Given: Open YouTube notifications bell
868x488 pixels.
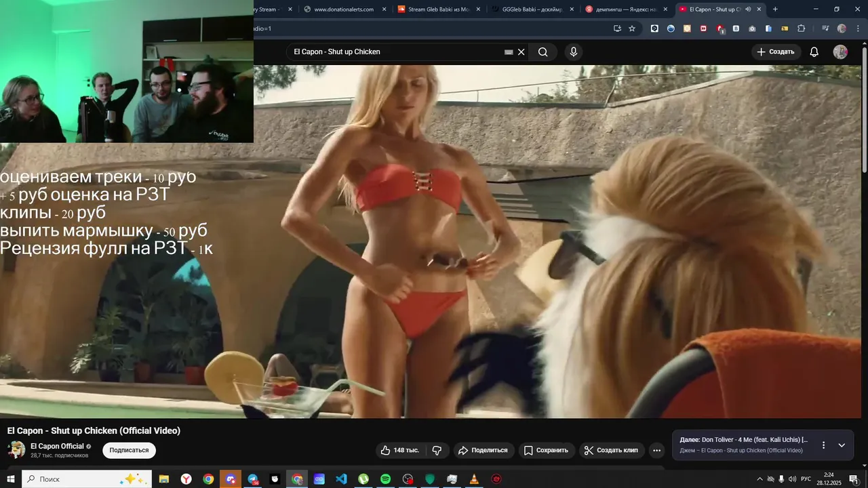Looking at the screenshot, I should [x=814, y=52].
